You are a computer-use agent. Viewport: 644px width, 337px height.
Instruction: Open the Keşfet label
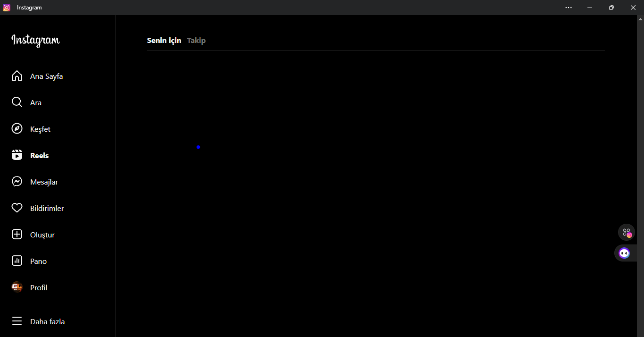tap(41, 129)
